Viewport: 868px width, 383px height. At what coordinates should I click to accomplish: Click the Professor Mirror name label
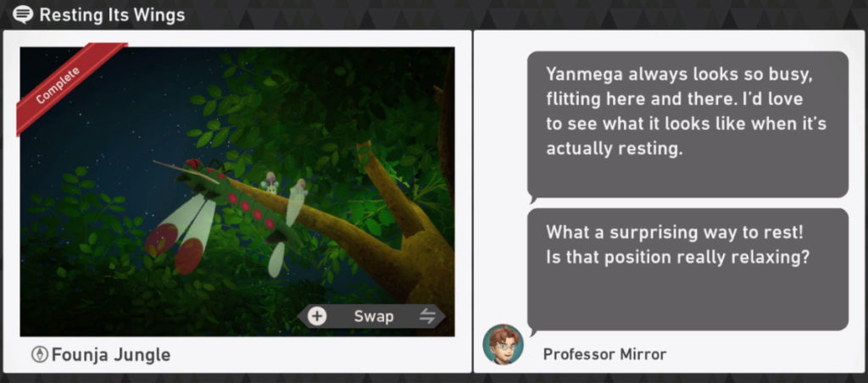604,354
